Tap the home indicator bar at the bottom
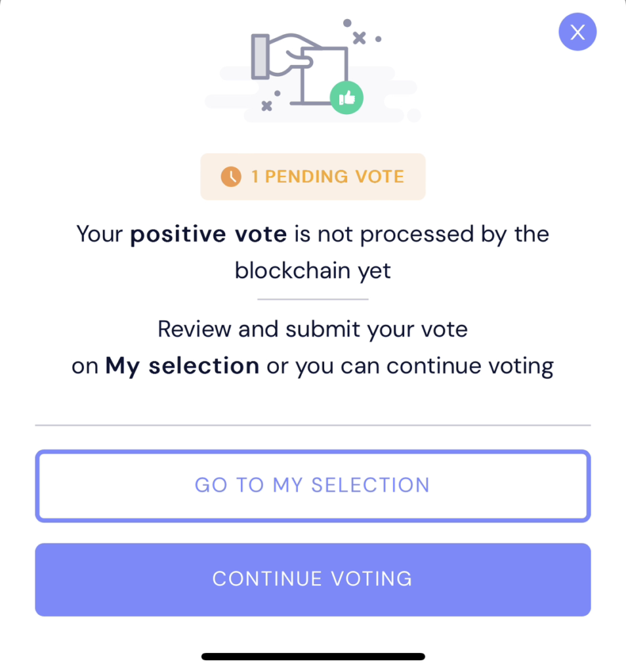Image resolution: width=626 pixels, height=672 pixels. tap(313, 656)
